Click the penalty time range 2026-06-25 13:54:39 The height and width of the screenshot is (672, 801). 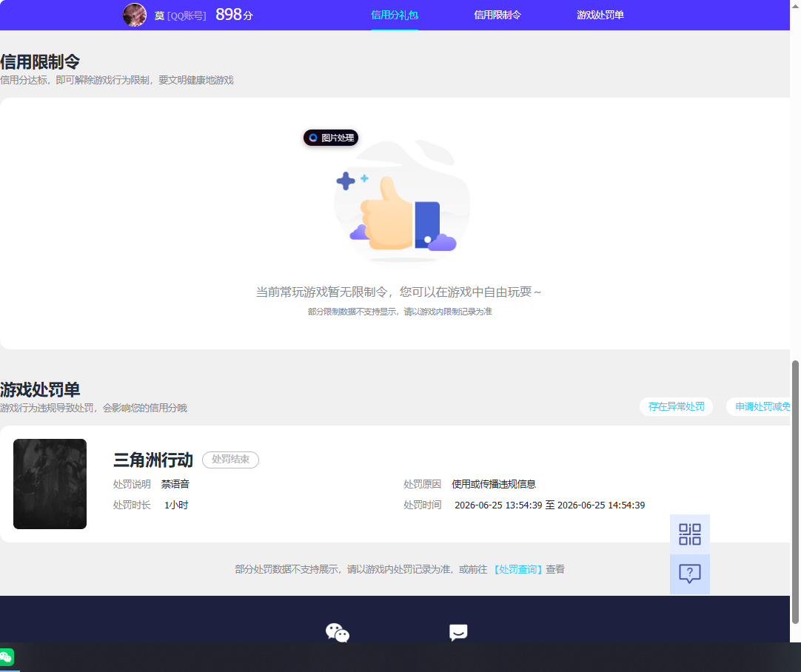tap(549, 505)
